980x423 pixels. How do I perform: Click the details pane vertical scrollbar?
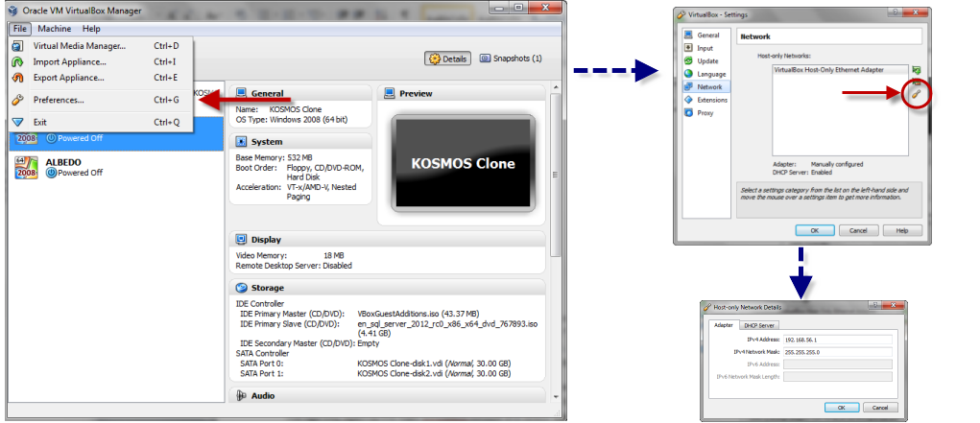click(555, 175)
